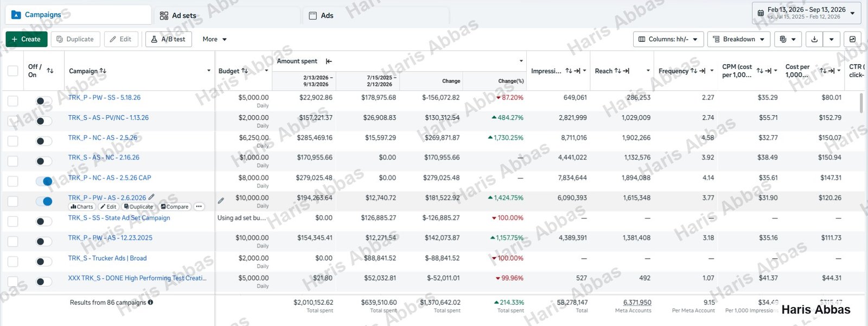
Task: Click the $2,010,152.62 total spent value
Action: [x=313, y=303]
